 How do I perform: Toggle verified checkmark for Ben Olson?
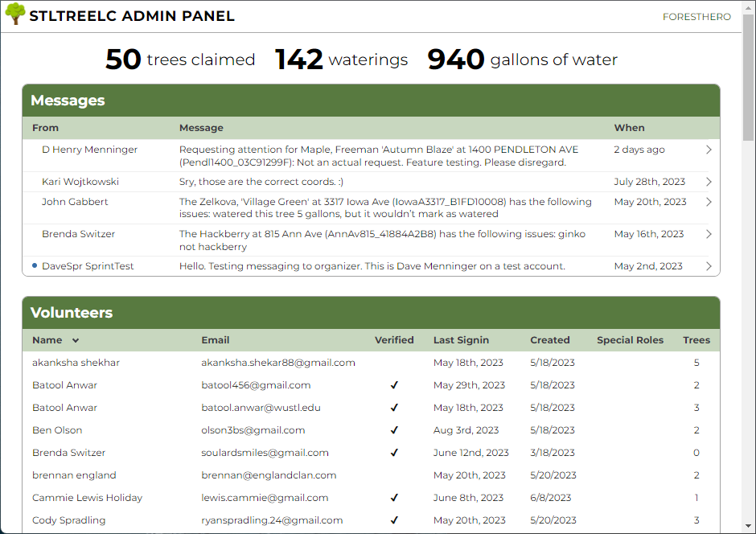[x=394, y=430]
